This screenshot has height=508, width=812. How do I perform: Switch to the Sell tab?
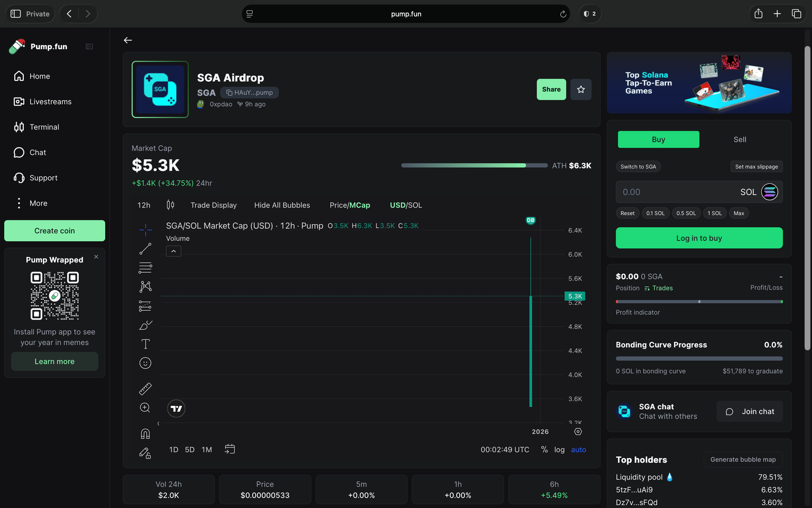(739, 140)
